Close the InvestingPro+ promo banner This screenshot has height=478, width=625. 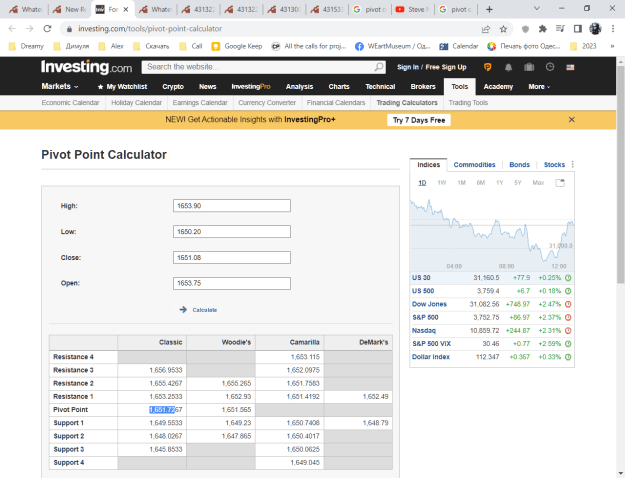(x=572, y=120)
